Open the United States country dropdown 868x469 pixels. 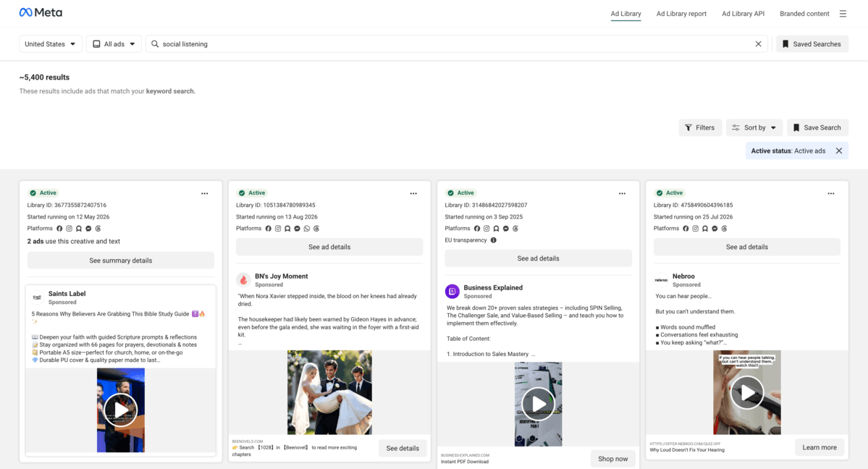(51, 43)
